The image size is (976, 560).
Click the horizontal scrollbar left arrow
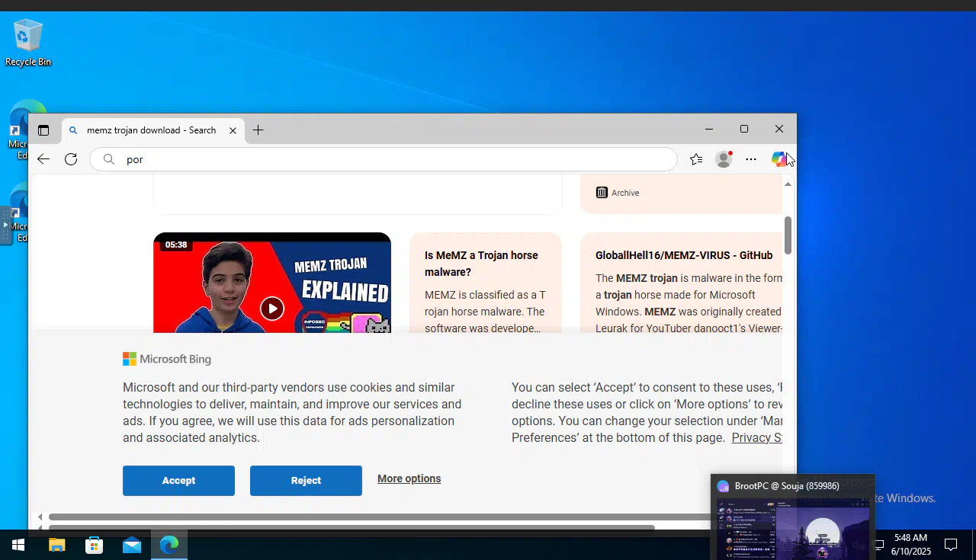click(x=40, y=517)
